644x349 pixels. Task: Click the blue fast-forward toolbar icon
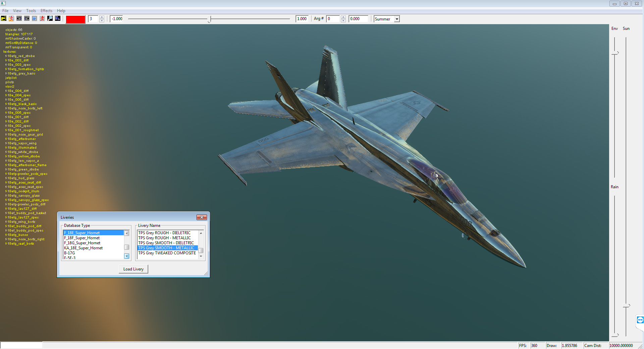click(35, 18)
